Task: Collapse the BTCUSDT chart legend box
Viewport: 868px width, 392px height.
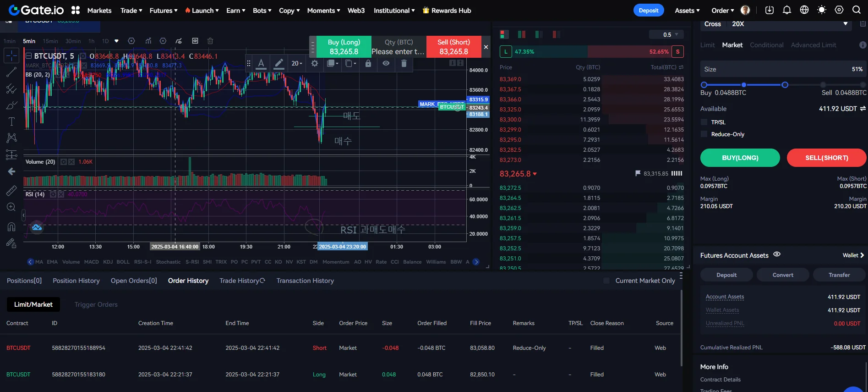Action: tap(28, 56)
